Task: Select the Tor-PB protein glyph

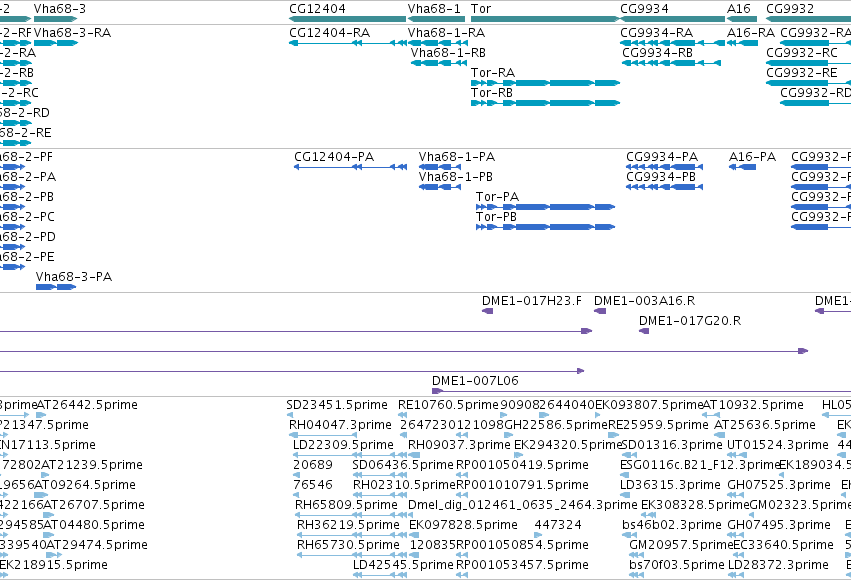Action: tap(545, 227)
